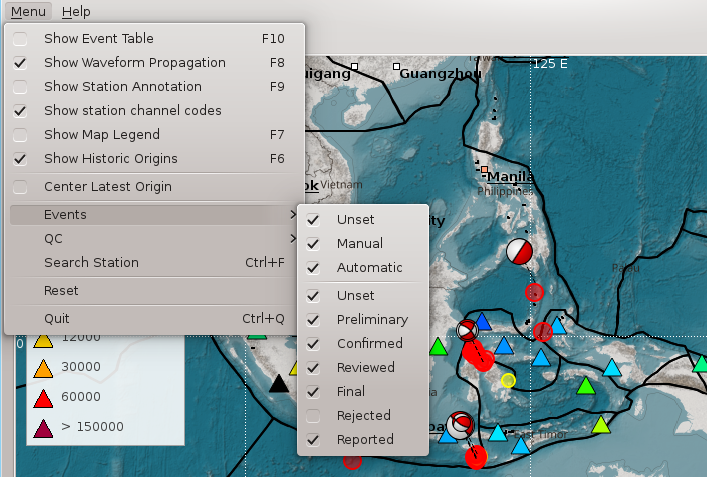
Task: Expand the Events submenu arrow
Action: tap(292, 215)
